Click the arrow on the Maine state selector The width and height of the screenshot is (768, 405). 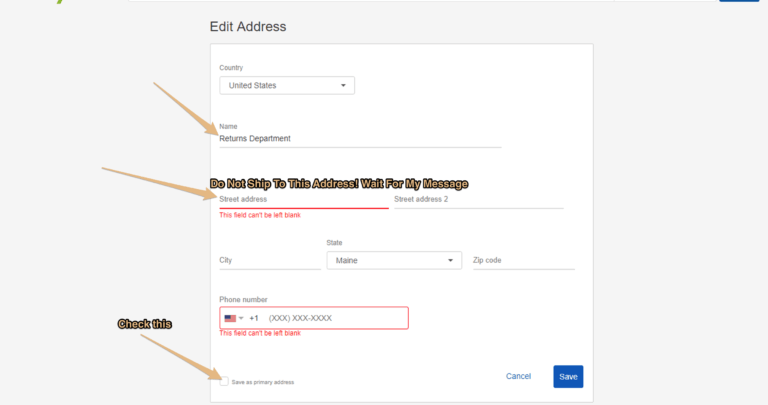pos(450,261)
